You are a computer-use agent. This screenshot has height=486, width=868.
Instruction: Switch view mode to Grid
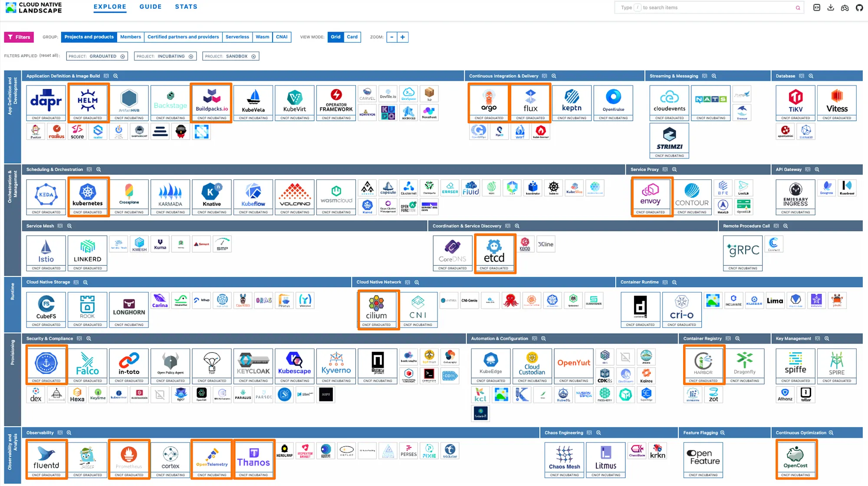tap(335, 37)
